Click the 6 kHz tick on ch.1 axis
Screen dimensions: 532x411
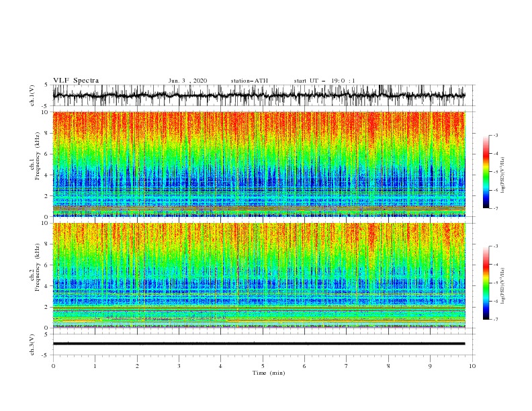(46, 154)
